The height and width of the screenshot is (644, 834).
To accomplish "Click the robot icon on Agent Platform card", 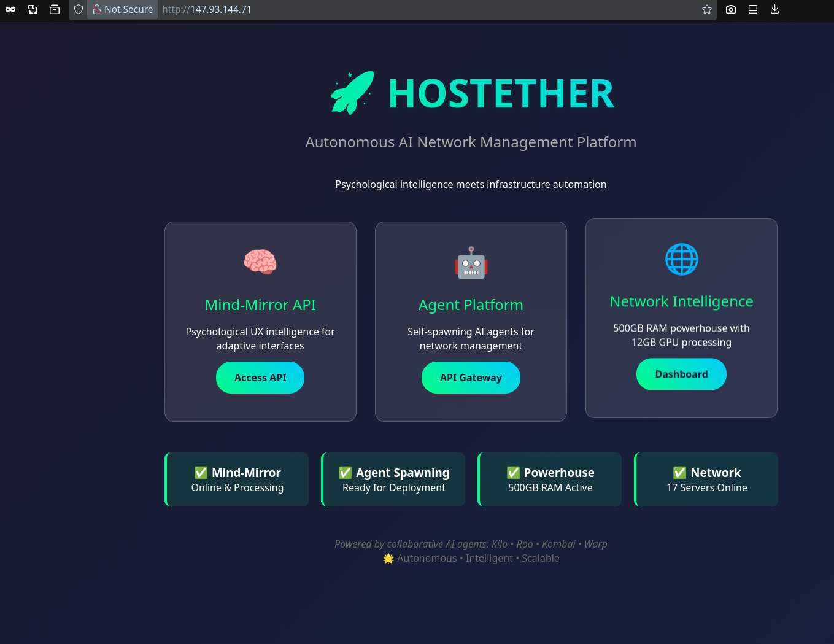I will pos(471,263).
